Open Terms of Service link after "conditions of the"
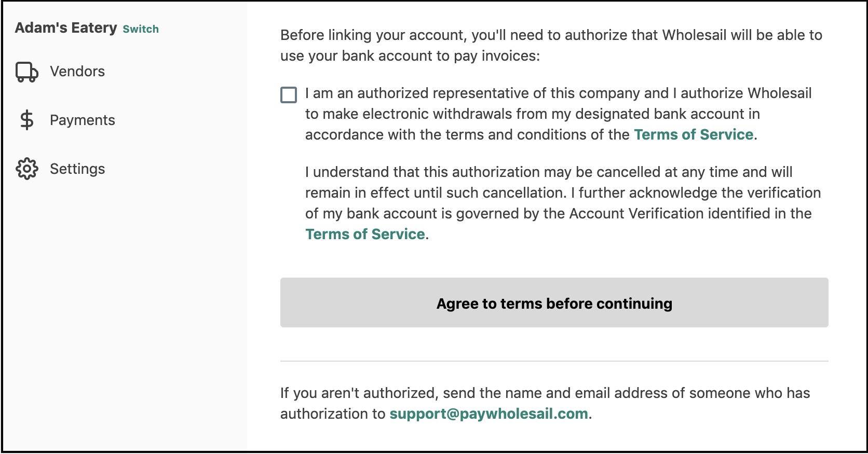 (x=694, y=135)
